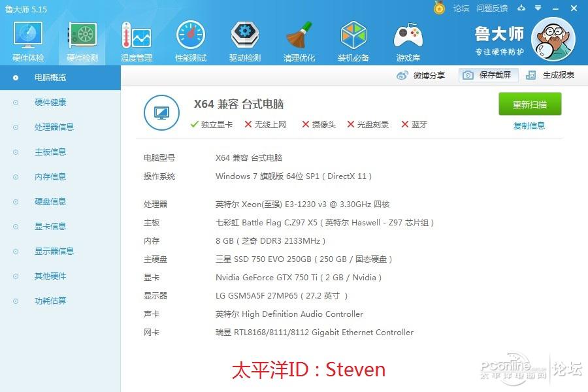Select 电脑概览 in the sidebar
The image size is (588, 392).
pos(60,78)
